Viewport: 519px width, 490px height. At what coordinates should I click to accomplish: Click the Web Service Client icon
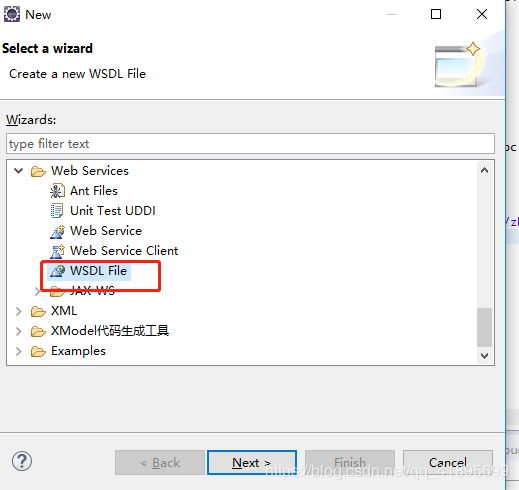tap(57, 251)
